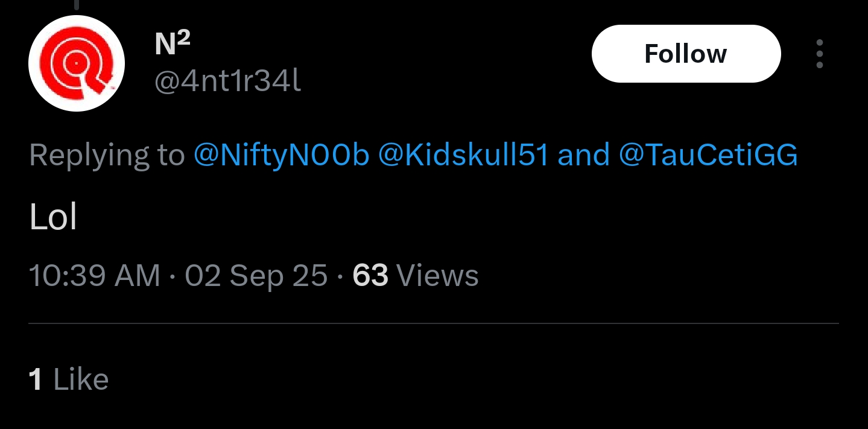Open the three-dot more options menu

pyautogui.click(x=819, y=54)
